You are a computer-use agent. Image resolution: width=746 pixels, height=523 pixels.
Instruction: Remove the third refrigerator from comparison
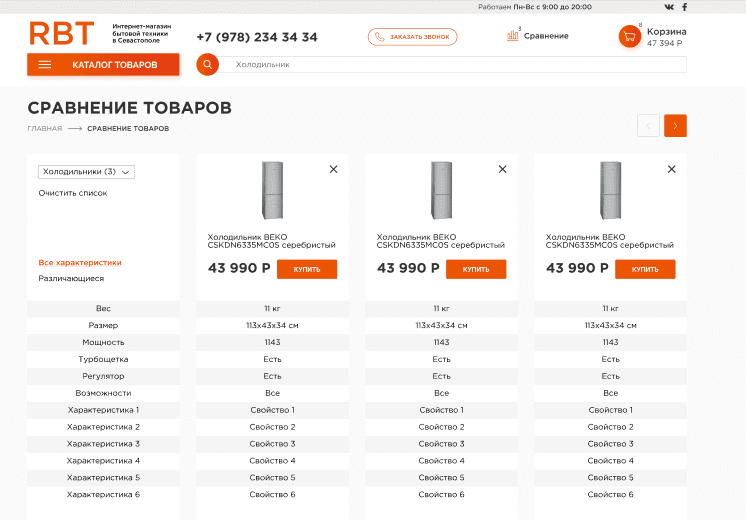pyautogui.click(x=671, y=170)
